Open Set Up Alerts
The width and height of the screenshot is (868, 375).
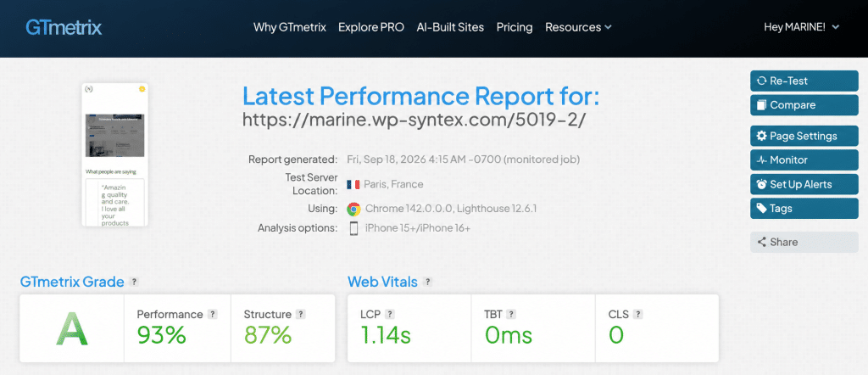pos(804,184)
